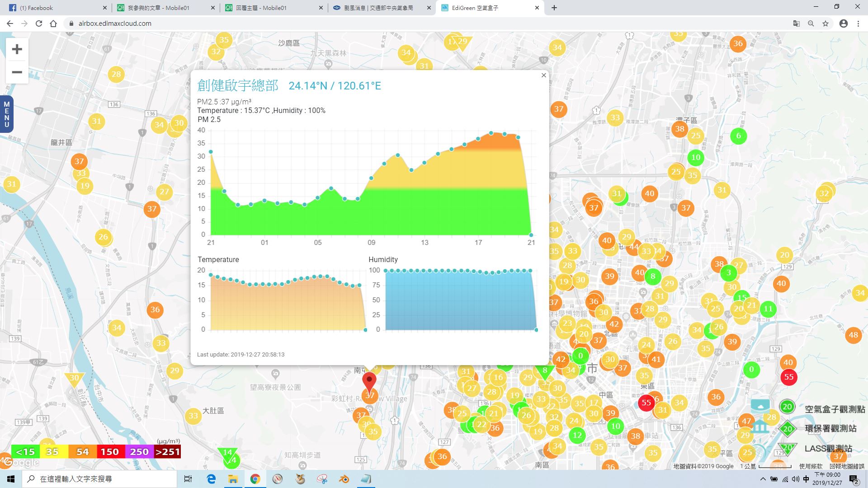Select the yellow marker showing 23
This screenshot has width=868, height=488.
click(x=567, y=323)
